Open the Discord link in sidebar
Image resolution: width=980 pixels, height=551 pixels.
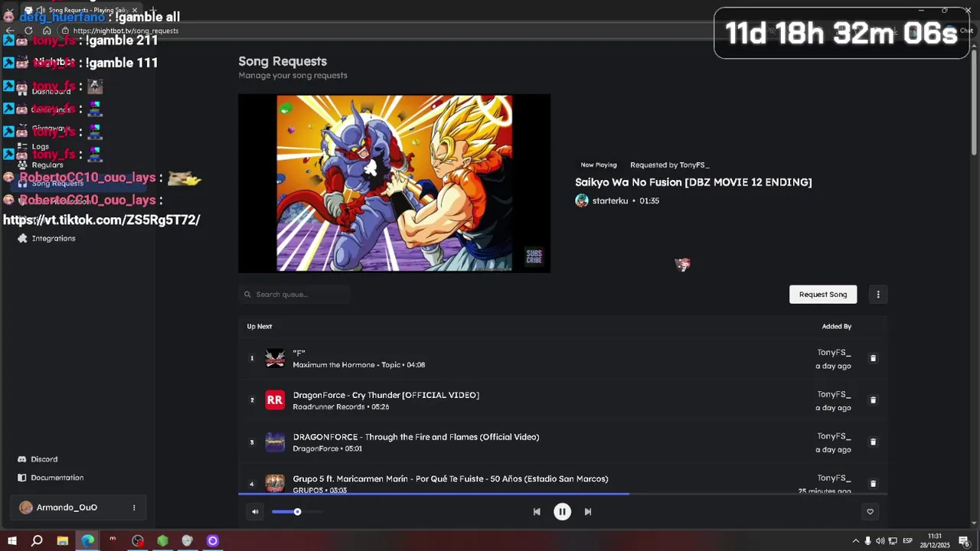tap(44, 459)
